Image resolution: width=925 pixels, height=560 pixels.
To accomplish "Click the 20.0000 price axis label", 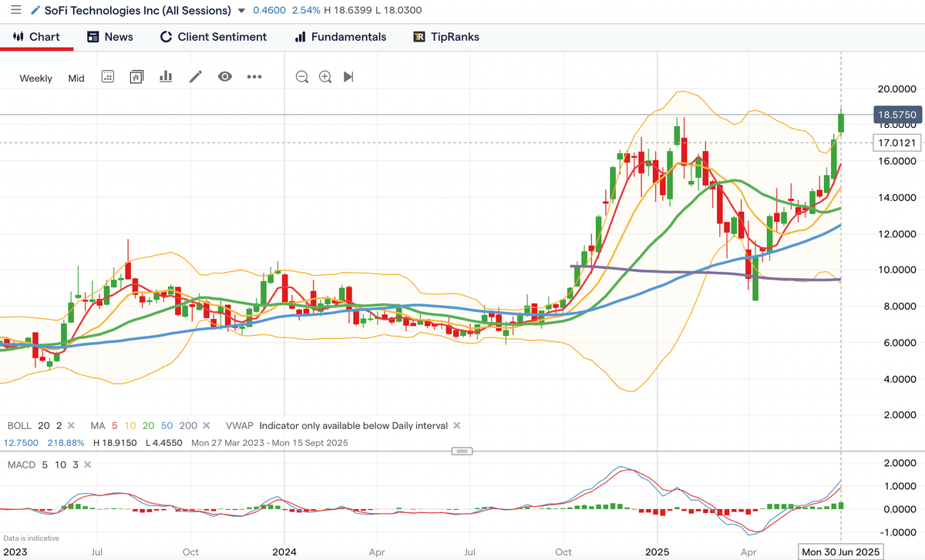I will click(x=896, y=89).
